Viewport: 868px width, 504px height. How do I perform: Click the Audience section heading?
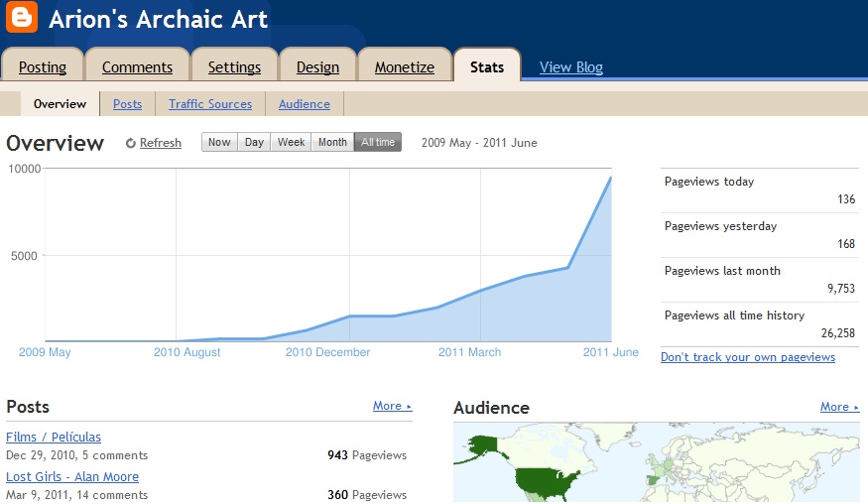pos(492,408)
